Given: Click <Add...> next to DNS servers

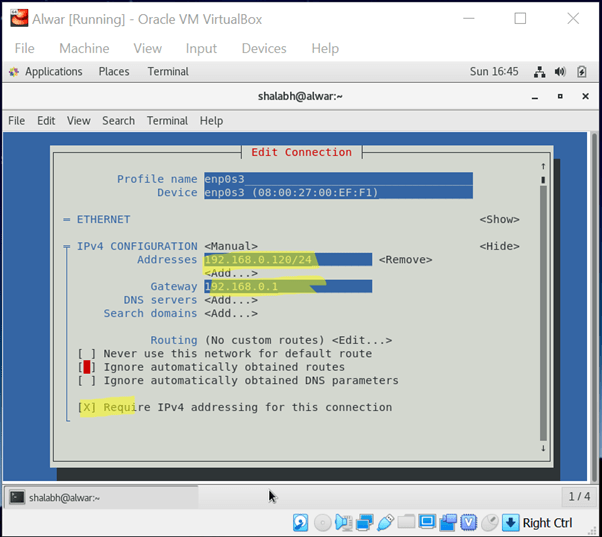Looking at the screenshot, I should coord(231,300).
